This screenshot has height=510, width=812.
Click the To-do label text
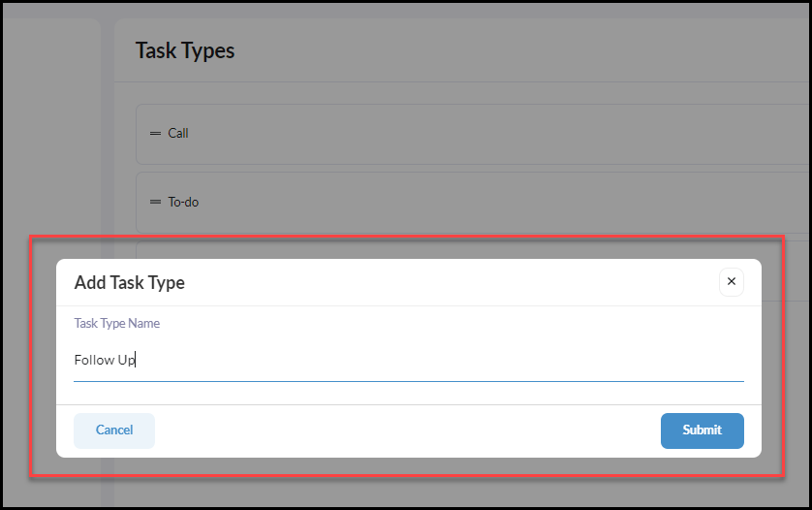(x=183, y=202)
